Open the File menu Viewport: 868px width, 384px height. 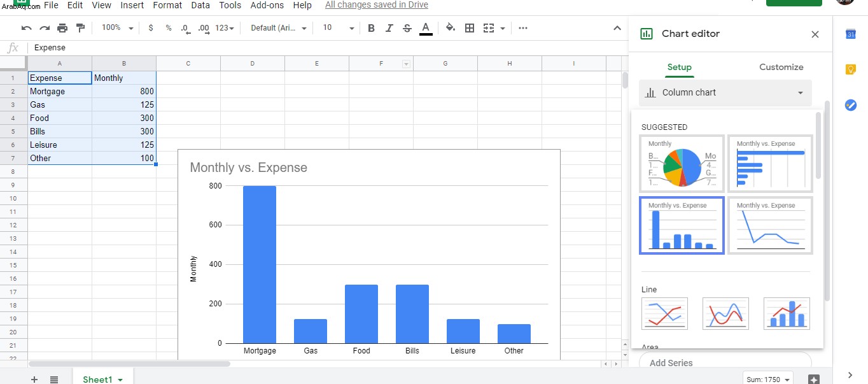[x=51, y=5]
